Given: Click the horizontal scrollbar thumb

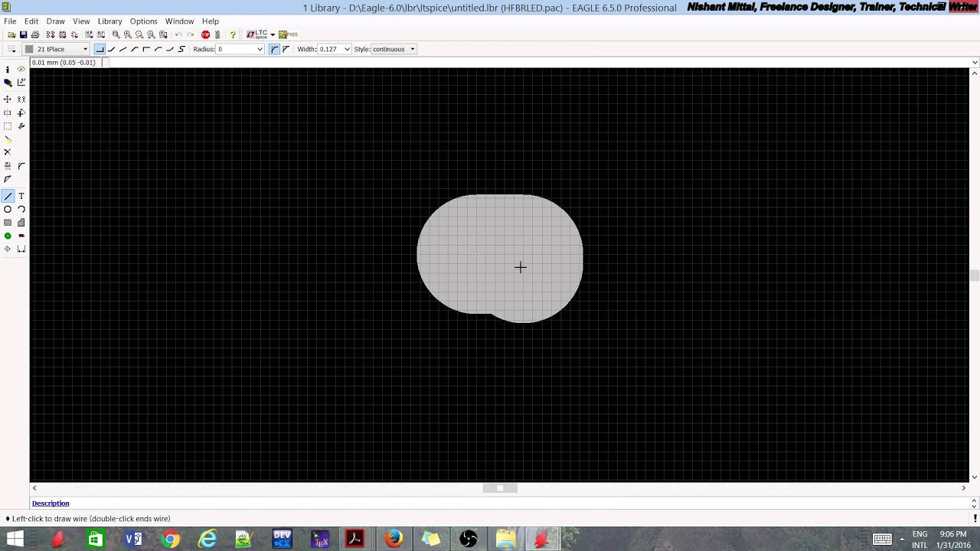Looking at the screenshot, I should 500,487.
